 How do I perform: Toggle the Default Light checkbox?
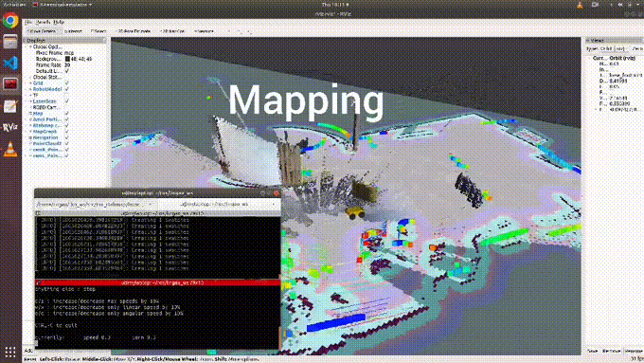[x=67, y=71]
